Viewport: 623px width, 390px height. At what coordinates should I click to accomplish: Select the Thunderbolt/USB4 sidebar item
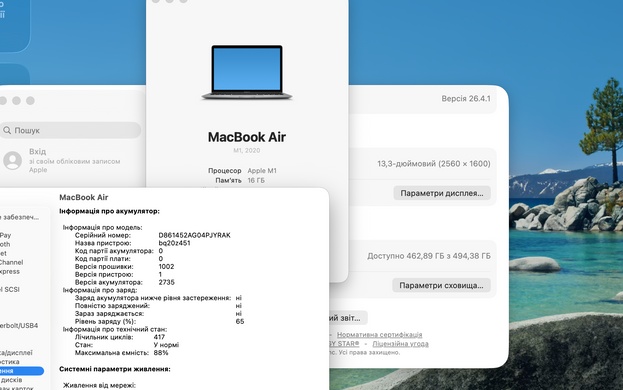[x=19, y=325]
